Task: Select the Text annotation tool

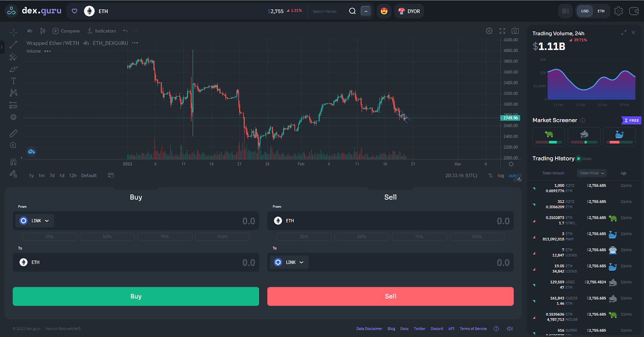Action: click(x=13, y=81)
